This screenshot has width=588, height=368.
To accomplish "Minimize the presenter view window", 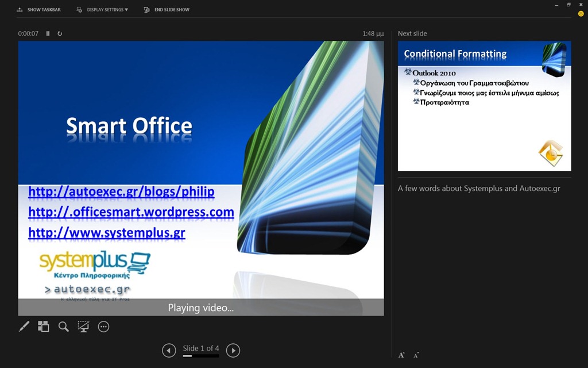I will point(556,5).
